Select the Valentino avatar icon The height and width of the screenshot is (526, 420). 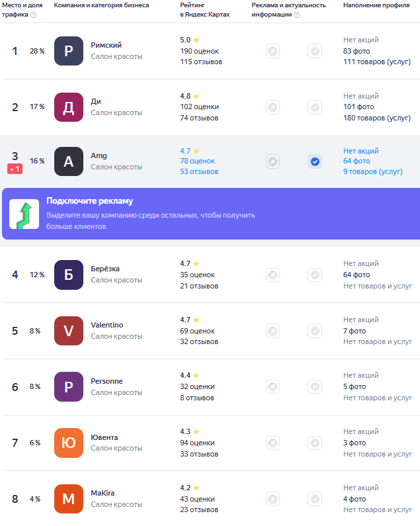click(x=69, y=331)
